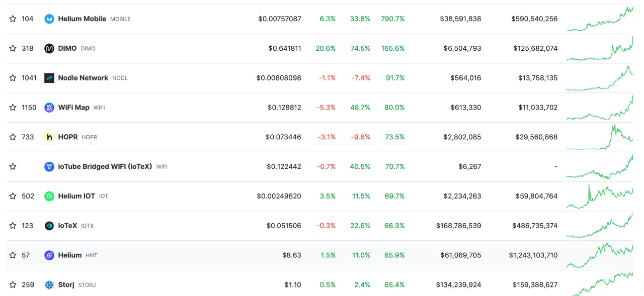Click the Helium Mobile coin logo
The width and height of the screenshot is (644, 296).
(49, 19)
